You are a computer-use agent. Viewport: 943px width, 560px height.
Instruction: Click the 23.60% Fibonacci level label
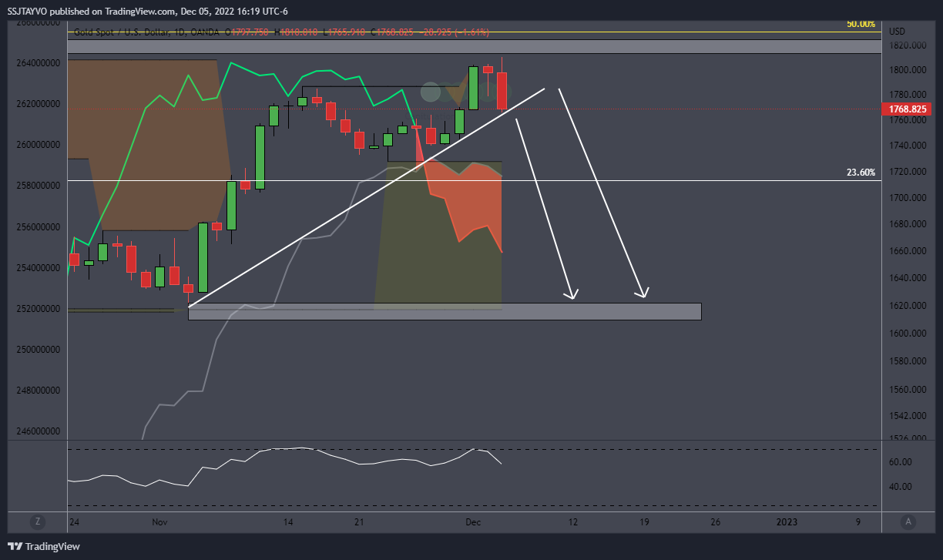tap(861, 173)
